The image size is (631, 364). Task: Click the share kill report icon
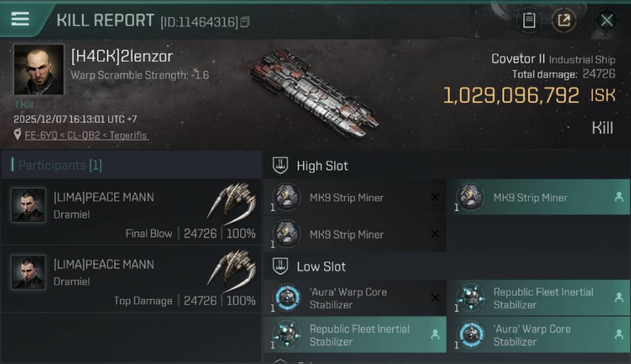[563, 20]
